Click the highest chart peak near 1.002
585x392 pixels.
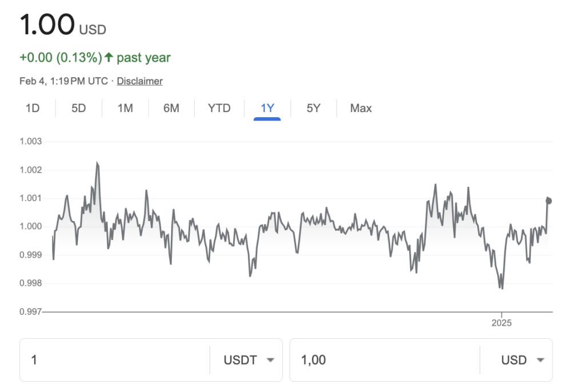pos(97,163)
